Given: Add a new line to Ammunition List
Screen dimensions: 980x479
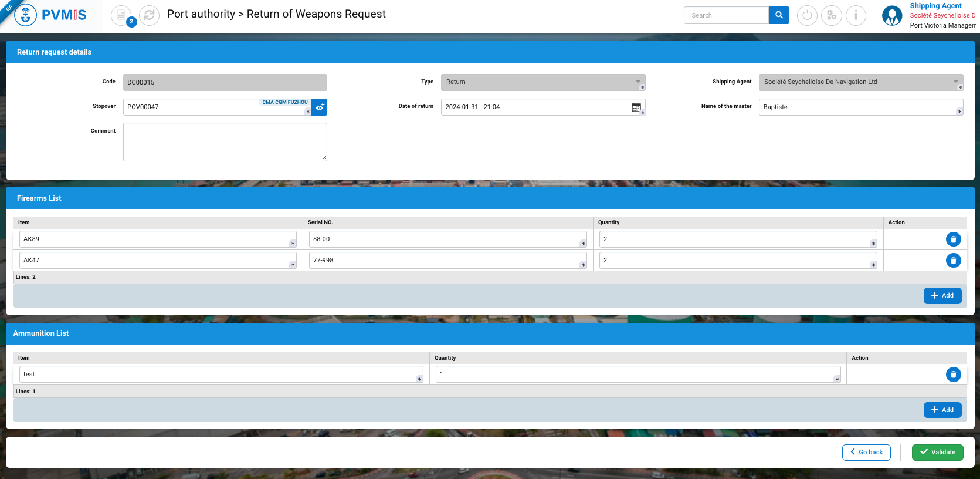Looking at the screenshot, I should coord(942,410).
